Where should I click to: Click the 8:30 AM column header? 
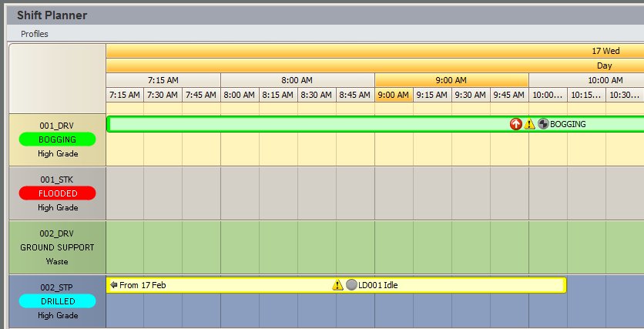coord(317,95)
